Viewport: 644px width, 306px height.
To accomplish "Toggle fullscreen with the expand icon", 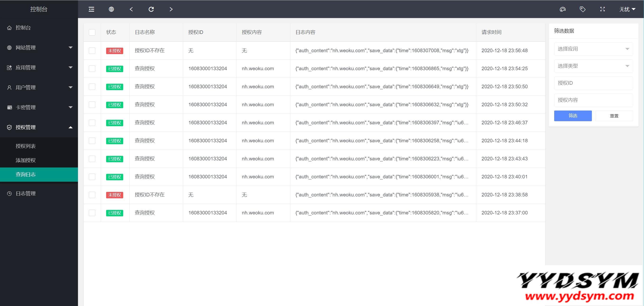I will [x=603, y=9].
